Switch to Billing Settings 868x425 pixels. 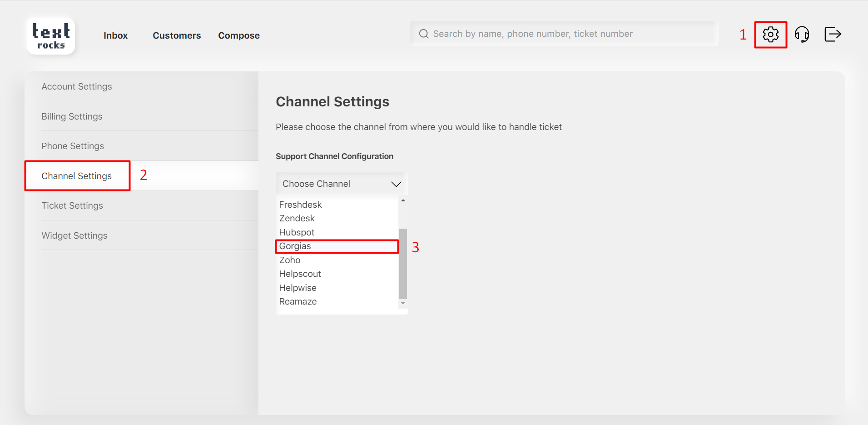[72, 116]
